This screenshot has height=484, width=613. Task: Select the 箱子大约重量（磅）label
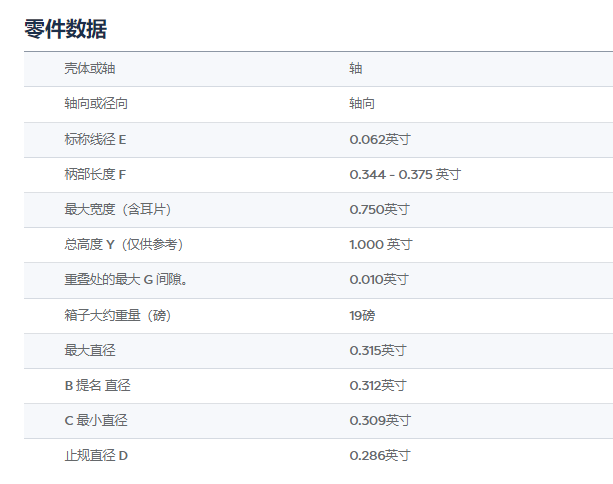(117, 315)
